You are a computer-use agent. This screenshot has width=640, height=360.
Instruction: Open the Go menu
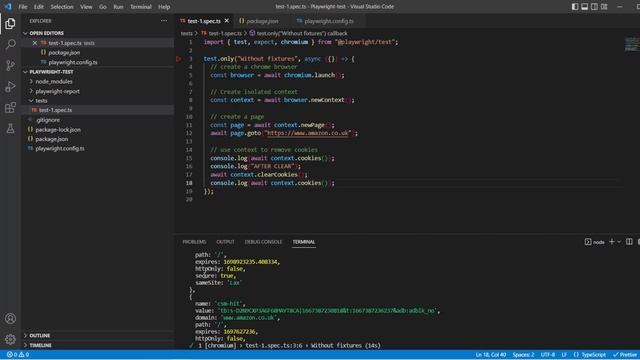pos(102,7)
